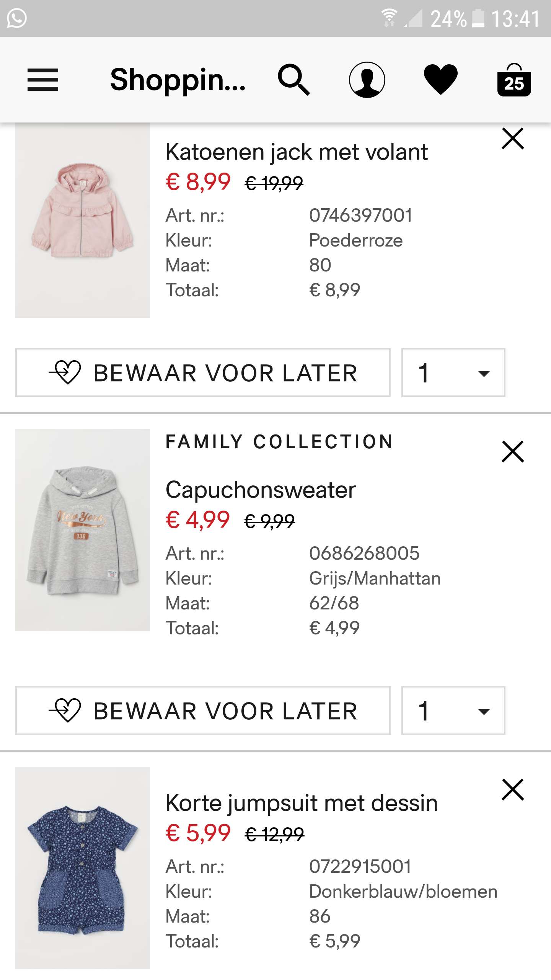Open the shopping bag with 25 items
Image resolution: width=551 pixels, height=980 pixels.
click(x=514, y=80)
